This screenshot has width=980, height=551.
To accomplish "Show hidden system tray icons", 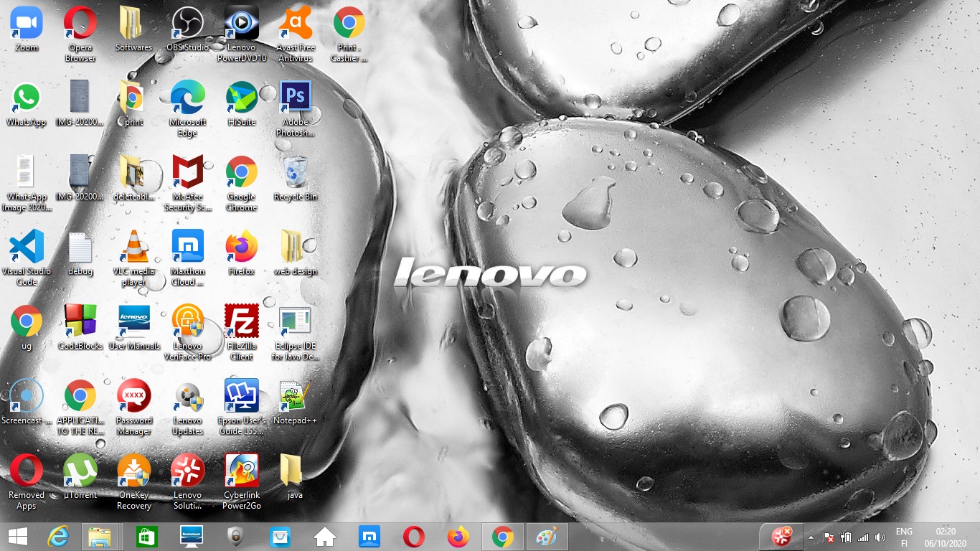I will 811,537.
